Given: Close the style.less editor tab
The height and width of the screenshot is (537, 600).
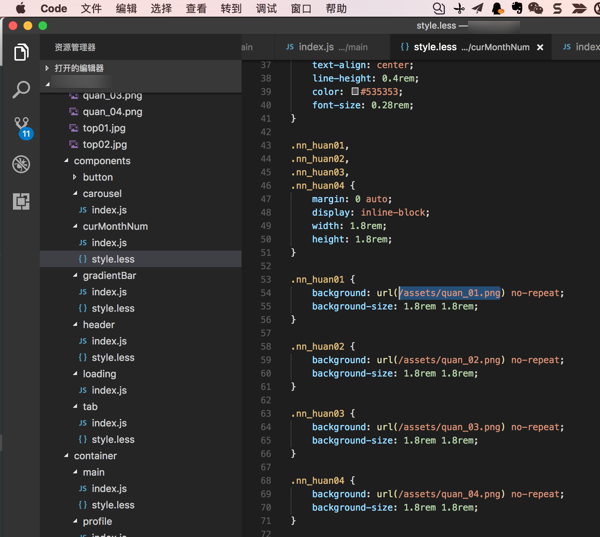Looking at the screenshot, I should [541, 47].
